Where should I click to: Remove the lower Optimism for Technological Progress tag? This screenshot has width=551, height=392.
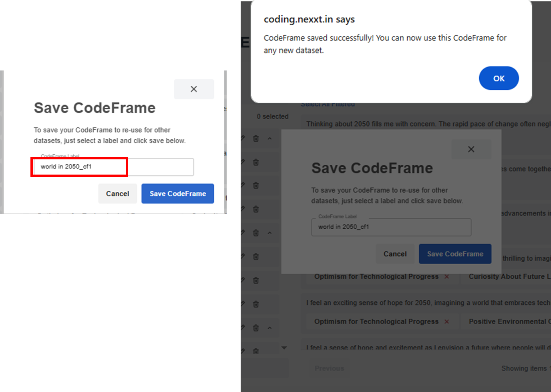click(446, 322)
